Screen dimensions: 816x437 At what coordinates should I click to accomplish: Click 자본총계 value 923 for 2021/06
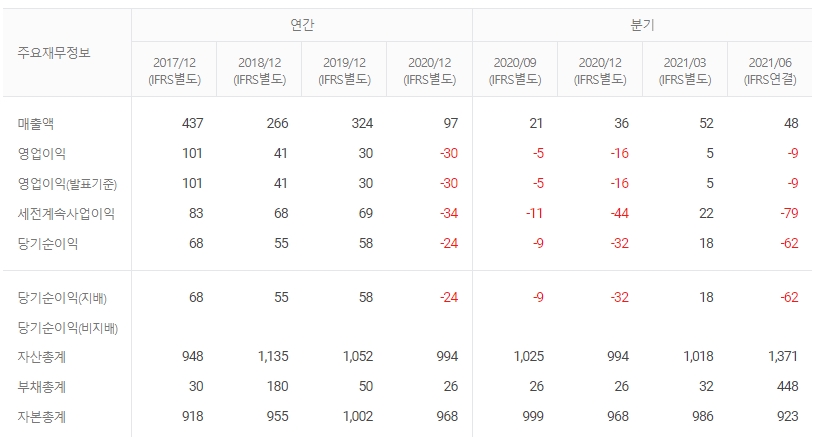(x=787, y=416)
